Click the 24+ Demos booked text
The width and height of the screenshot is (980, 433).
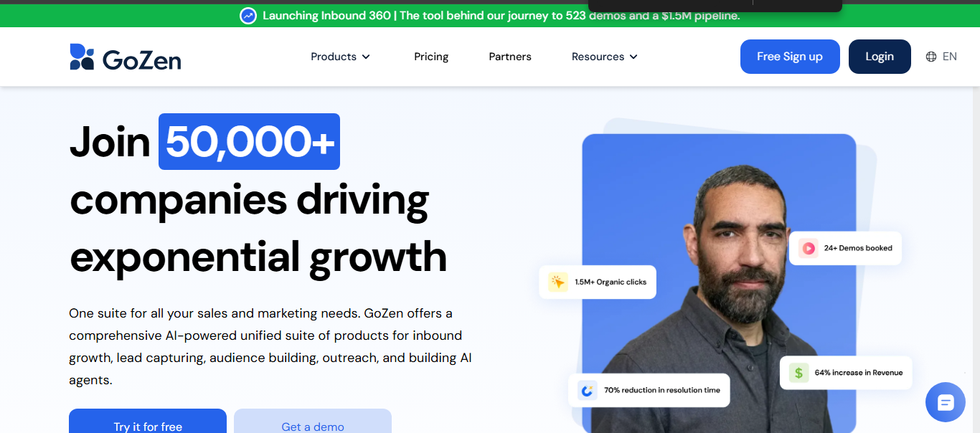858,248
